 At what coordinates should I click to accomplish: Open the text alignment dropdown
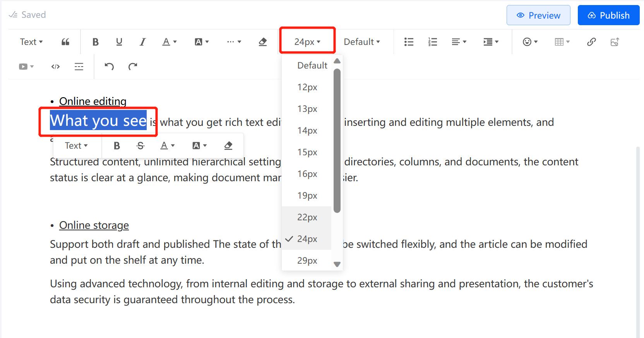click(459, 42)
